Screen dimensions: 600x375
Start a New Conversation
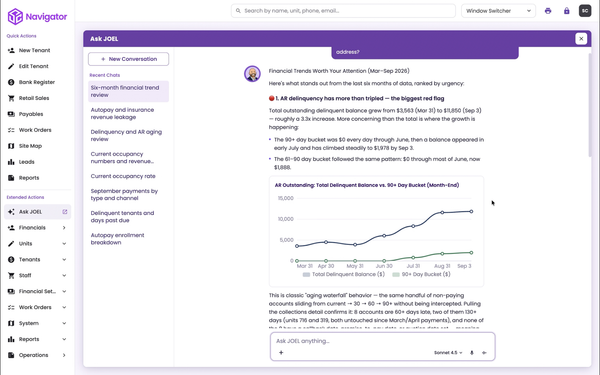click(x=129, y=59)
